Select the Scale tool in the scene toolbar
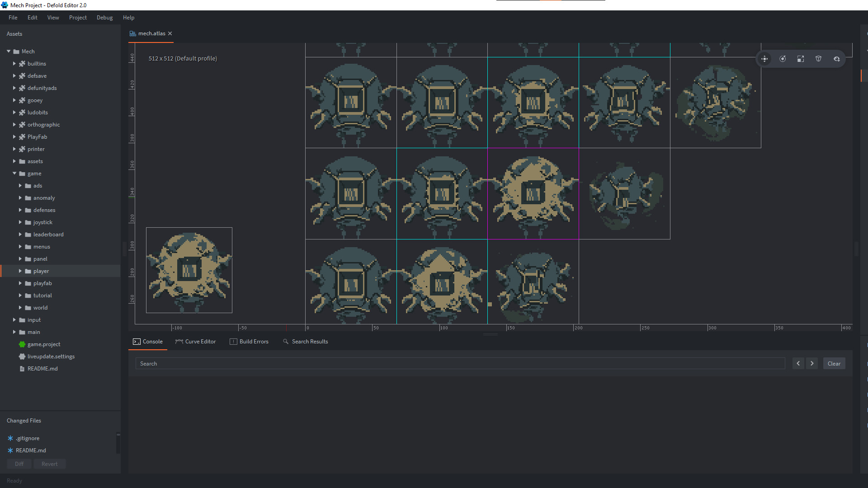The height and width of the screenshot is (488, 868). tap(801, 59)
